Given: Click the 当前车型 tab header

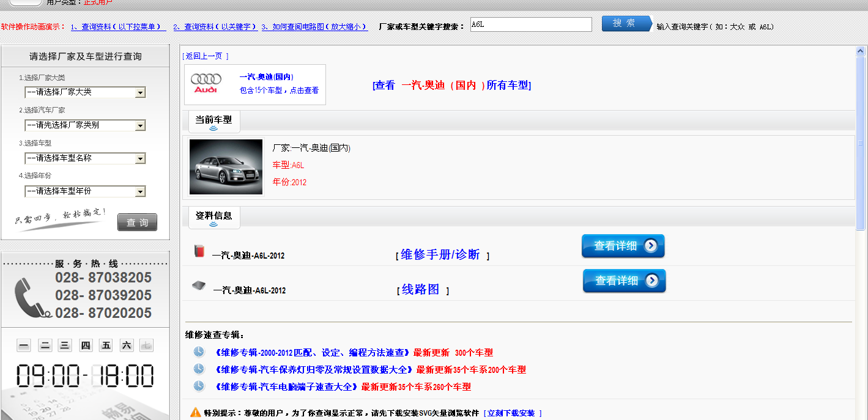Looking at the screenshot, I should coord(213,120).
